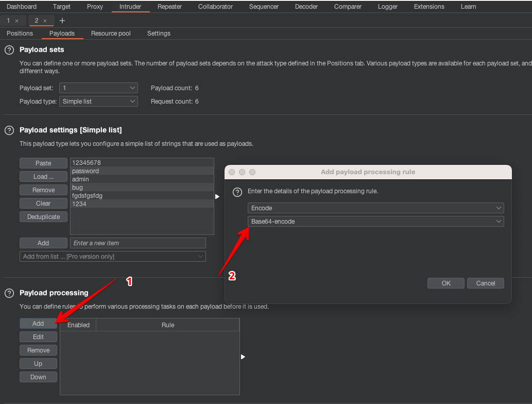Open the Collaborator tab
The height and width of the screenshot is (404, 532).
coord(215,7)
